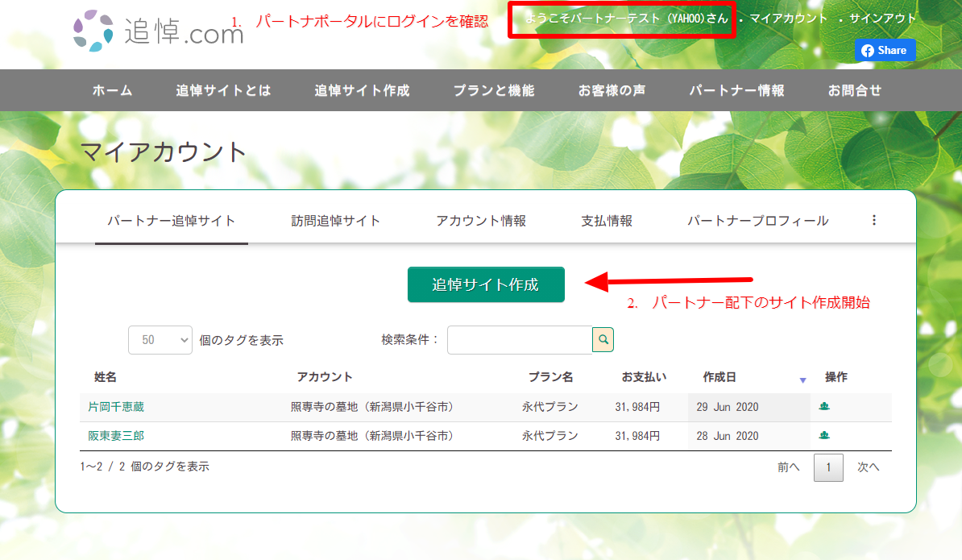The image size is (962, 560).
Task: Toggle sort arrow on 作成日 column
Action: pos(802,380)
